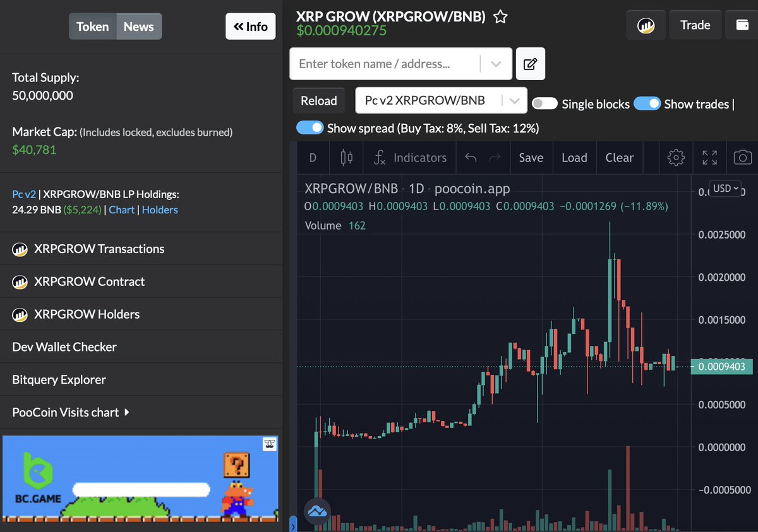Click the icon beside XRPGROW Holders
Viewport: 758px width, 532px height.
coord(20,315)
